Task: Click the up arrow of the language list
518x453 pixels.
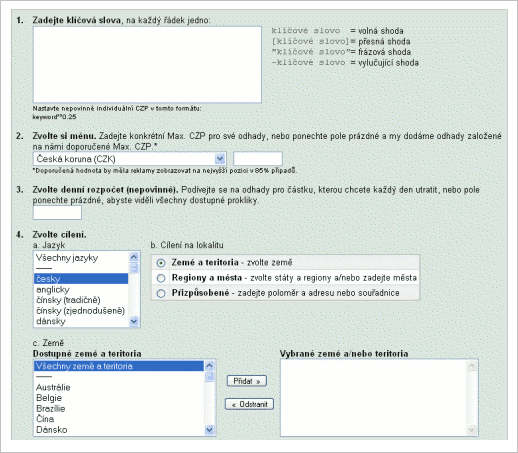Action: tap(134, 257)
